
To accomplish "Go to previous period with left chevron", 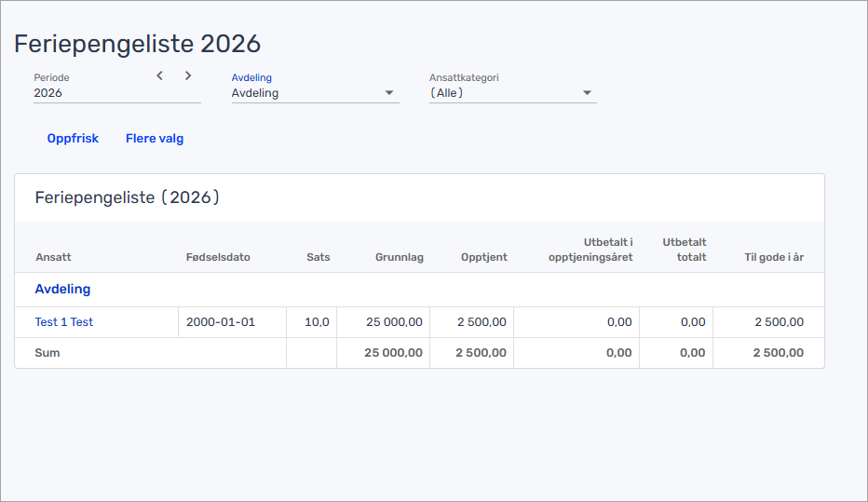I will (x=160, y=76).
